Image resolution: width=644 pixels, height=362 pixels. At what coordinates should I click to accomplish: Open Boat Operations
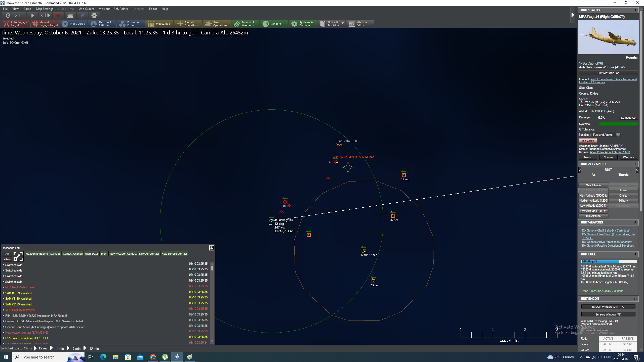(217, 24)
